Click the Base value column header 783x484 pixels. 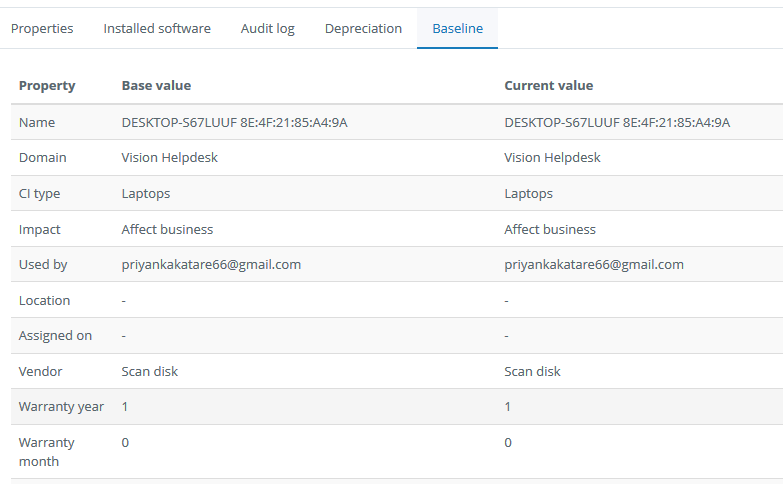[x=156, y=85]
